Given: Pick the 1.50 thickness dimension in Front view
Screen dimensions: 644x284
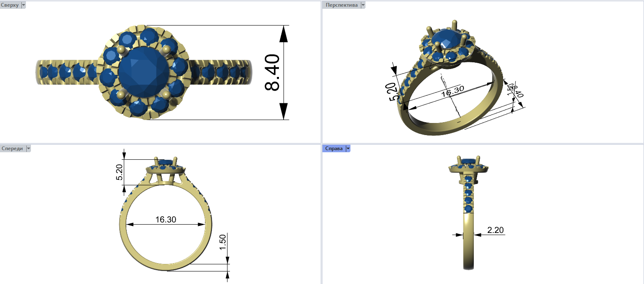Looking at the screenshot, I should tap(222, 243).
